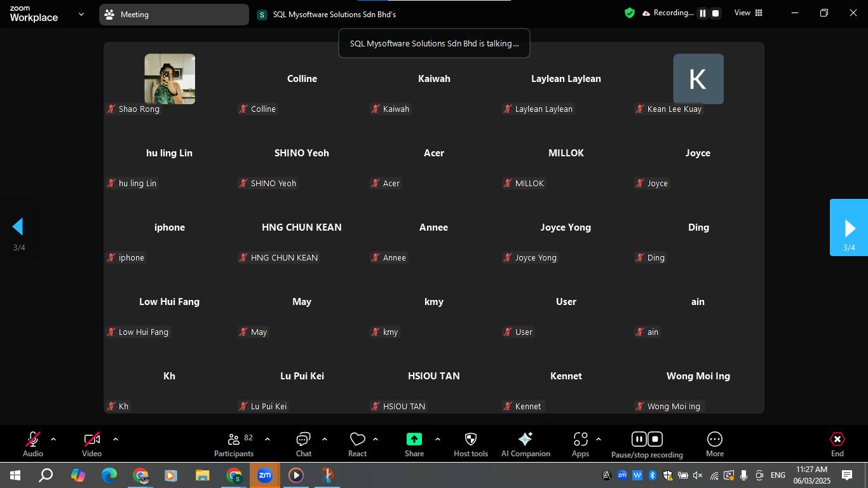
Task: End the meeting
Action: point(837,444)
